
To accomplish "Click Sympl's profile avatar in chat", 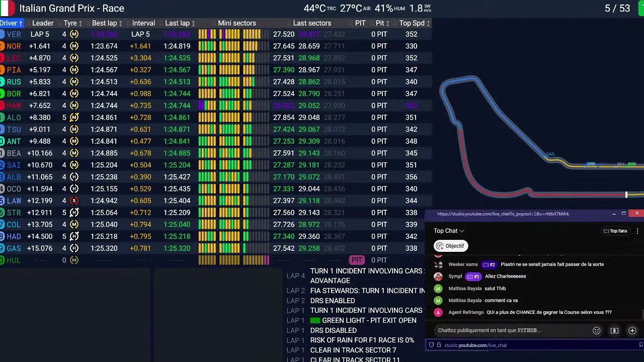I will pos(438,277).
